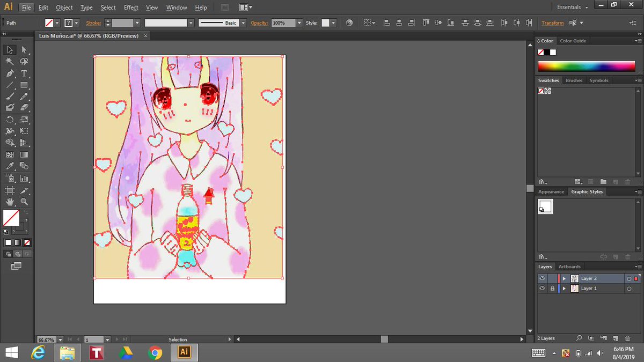The height and width of the screenshot is (362, 644).
Task: Click the target circle of Layer 1
Action: tap(629, 289)
